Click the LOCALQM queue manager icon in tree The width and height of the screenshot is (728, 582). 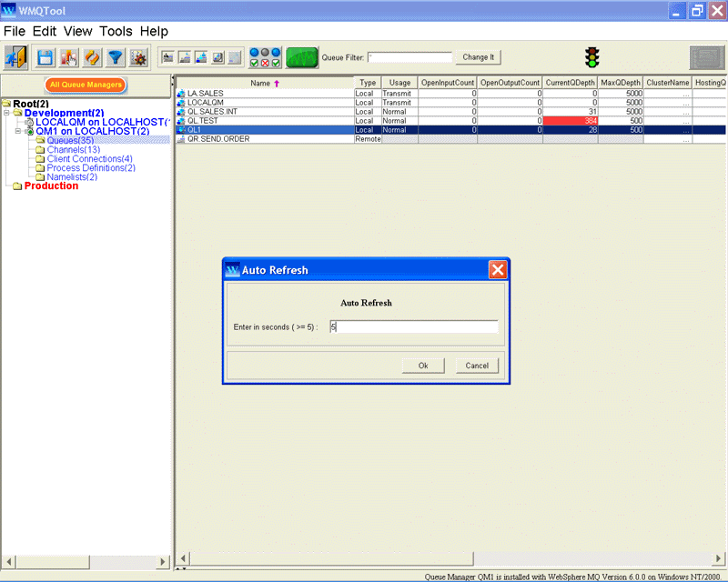(29, 123)
